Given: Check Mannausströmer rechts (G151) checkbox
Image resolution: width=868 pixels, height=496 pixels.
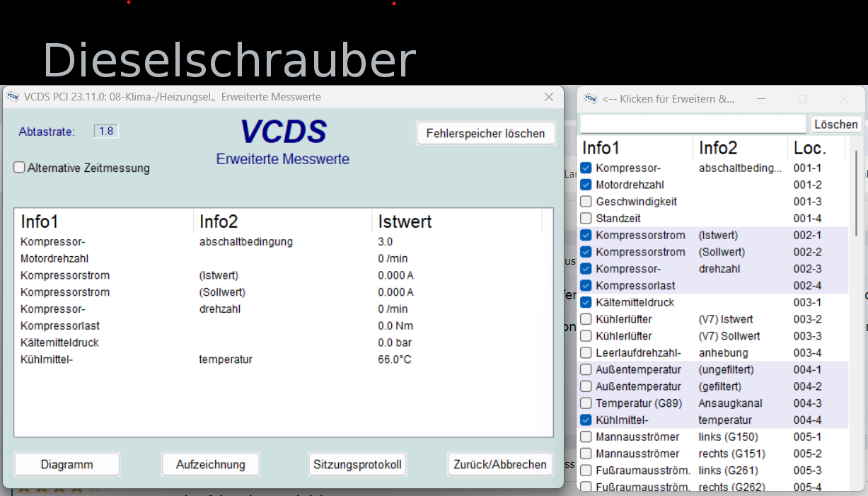Looking at the screenshot, I should [586, 454].
